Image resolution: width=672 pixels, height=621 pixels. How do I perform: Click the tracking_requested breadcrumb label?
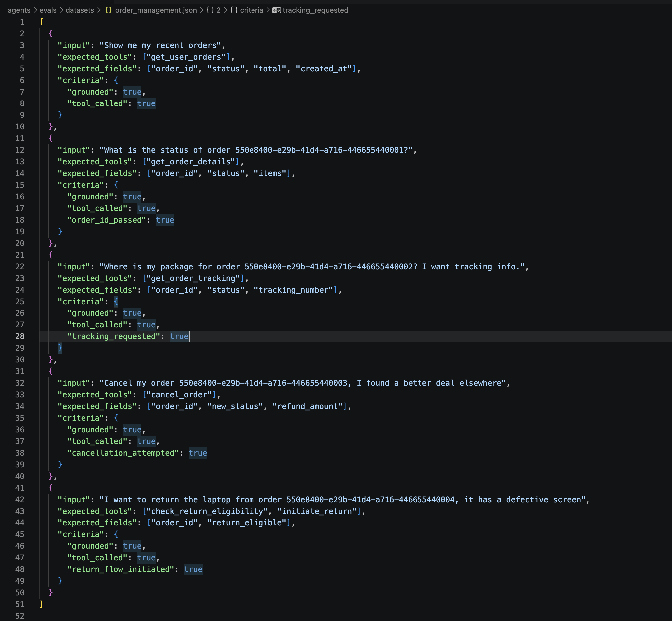pyautogui.click(x=316, y=10)
